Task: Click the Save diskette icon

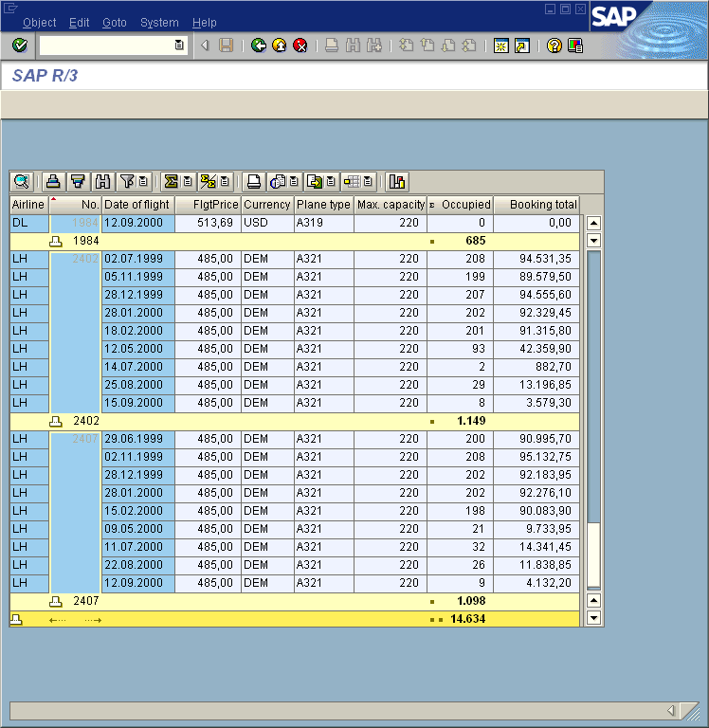Action: [x=227, y=45]
